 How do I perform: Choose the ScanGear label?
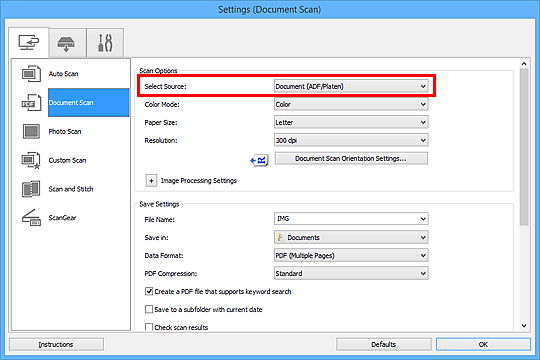click(x=62, y=218)
